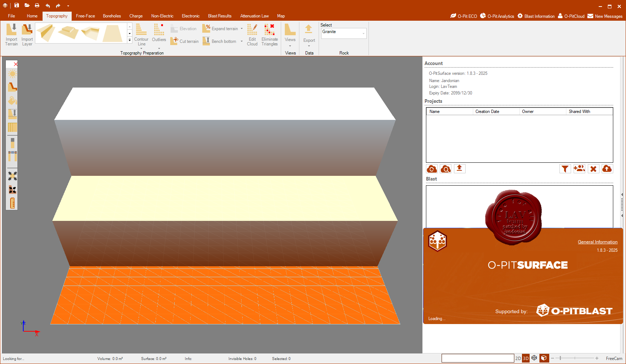Toggle the bench height icon in side toolbar
The height and width of the screenshot is (364, 626).
[x=12, y=114]
